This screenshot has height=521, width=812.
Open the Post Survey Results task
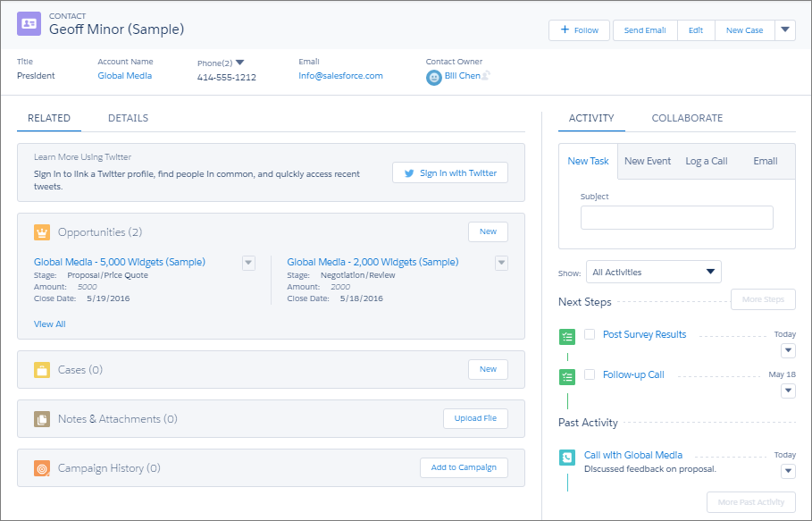pyautogui.click(x=644, y=334)
